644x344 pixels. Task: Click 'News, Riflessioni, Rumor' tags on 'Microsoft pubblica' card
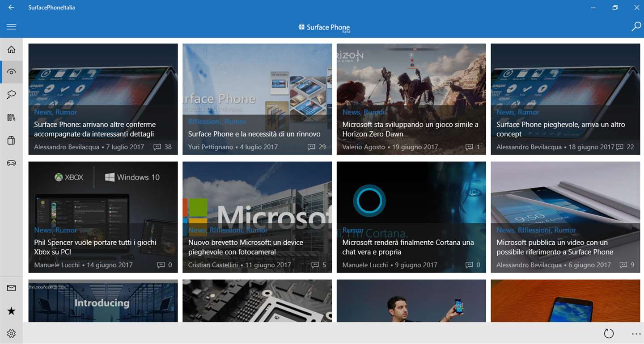[x=536, y=230]
